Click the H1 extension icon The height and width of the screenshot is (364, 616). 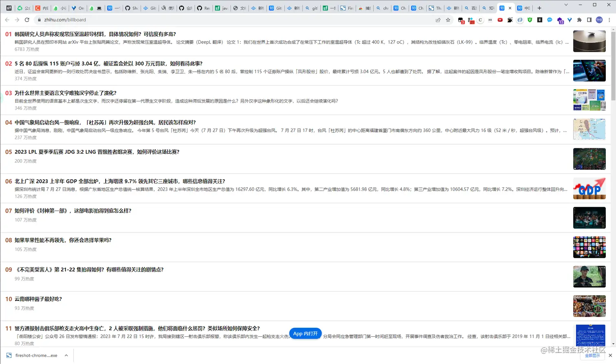click(490, 20)
